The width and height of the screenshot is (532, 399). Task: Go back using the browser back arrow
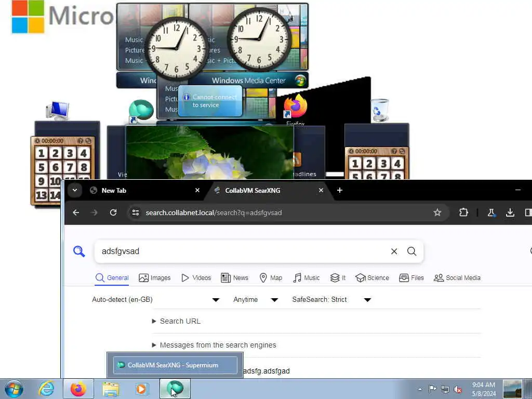click(x=76, y=212)
